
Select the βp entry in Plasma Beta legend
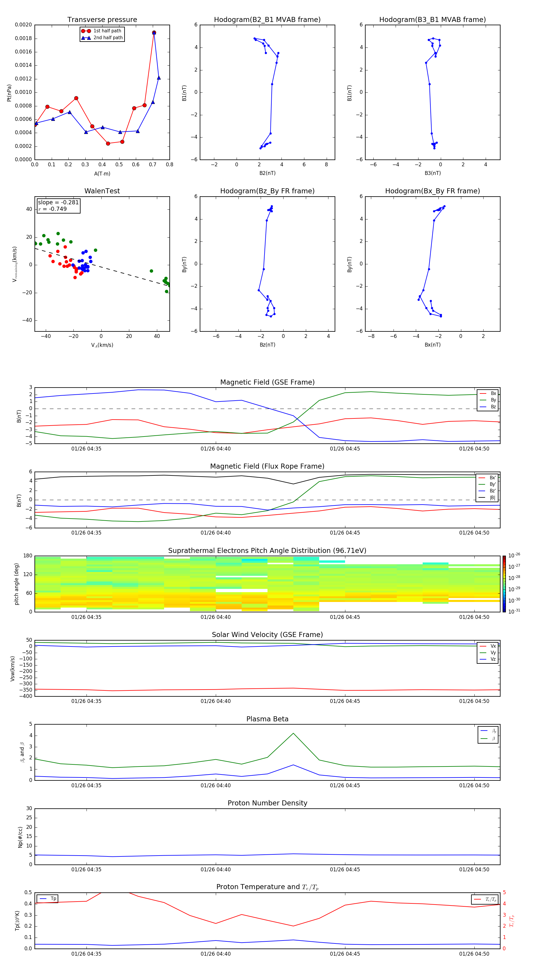coord(489,731)
